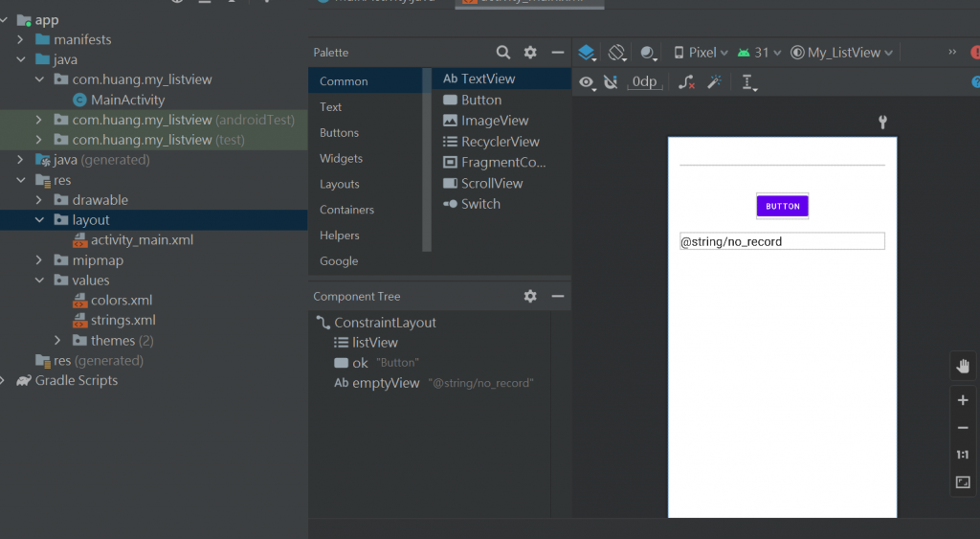Viewport: 980px width, 539px height.
Task: Reset zoom to 1:1
Action: [x=963, y=455]
